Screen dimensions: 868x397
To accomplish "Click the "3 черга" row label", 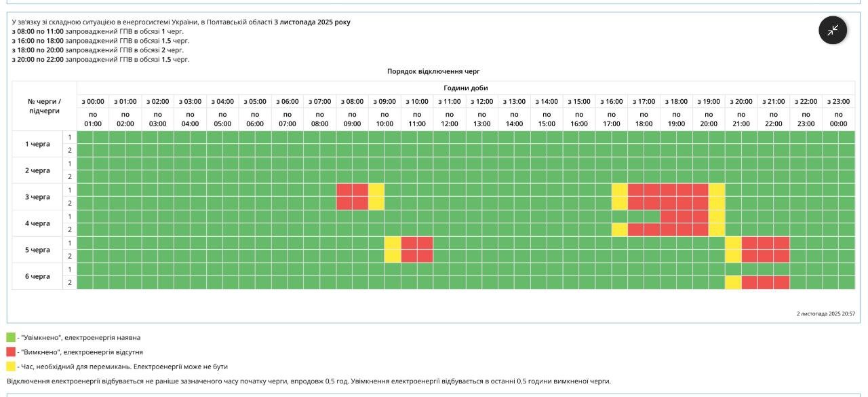I will point(37,197).
